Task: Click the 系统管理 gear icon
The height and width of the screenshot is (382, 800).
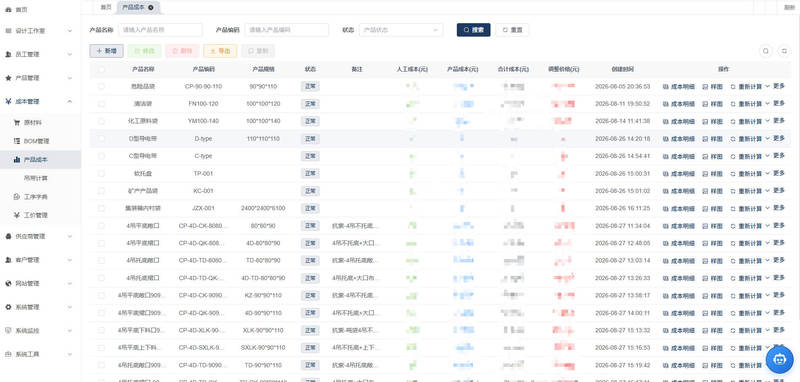Action: click(8, 307)
